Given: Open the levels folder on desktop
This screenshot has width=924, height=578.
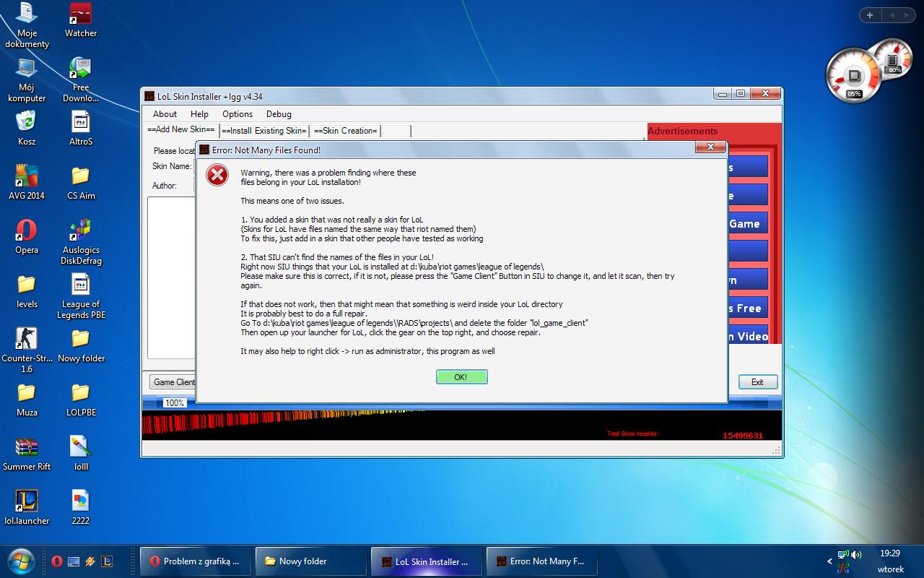Looking at the screenshot, I should tap(27, 291).
